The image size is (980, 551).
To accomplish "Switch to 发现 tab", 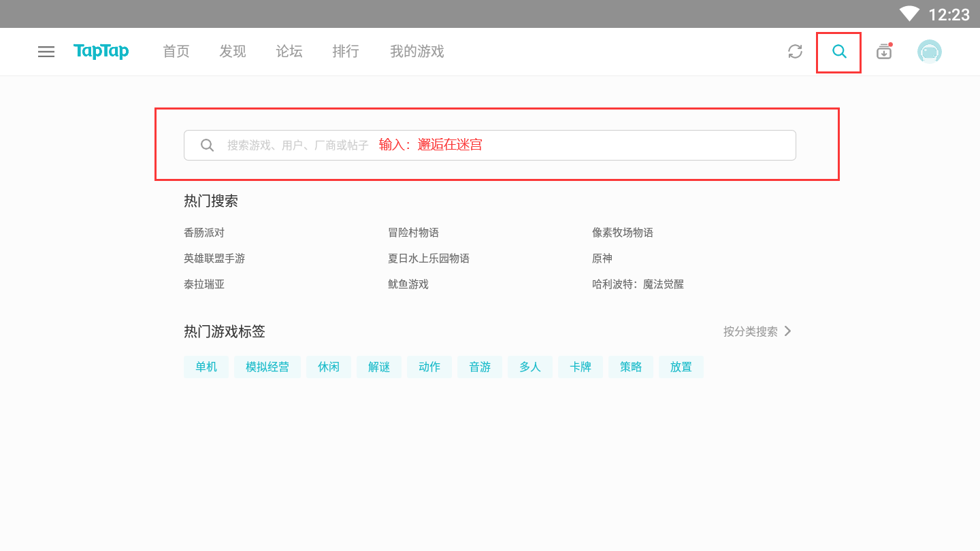I will tap(233, 52).
